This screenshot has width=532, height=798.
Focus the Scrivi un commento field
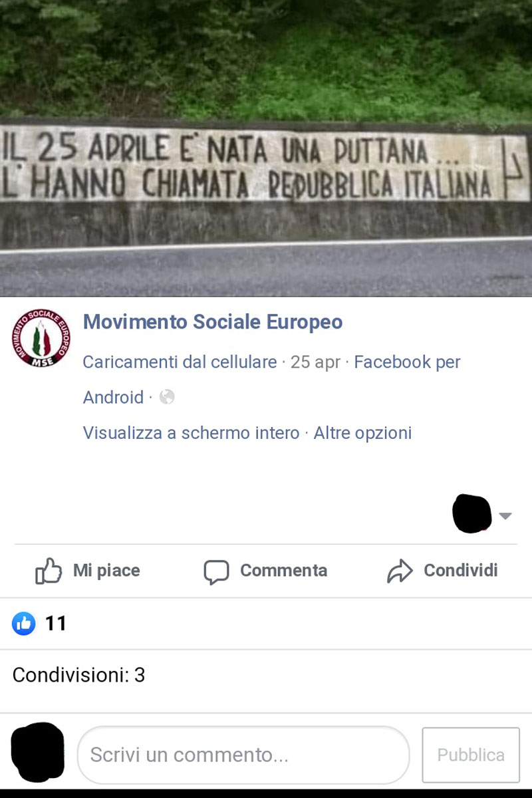243,755
